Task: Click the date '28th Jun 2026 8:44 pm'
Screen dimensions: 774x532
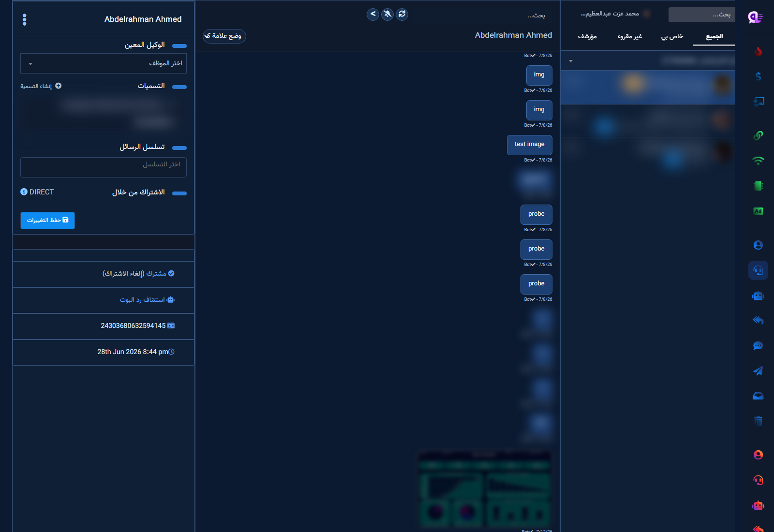Action: tap(133, 352)
